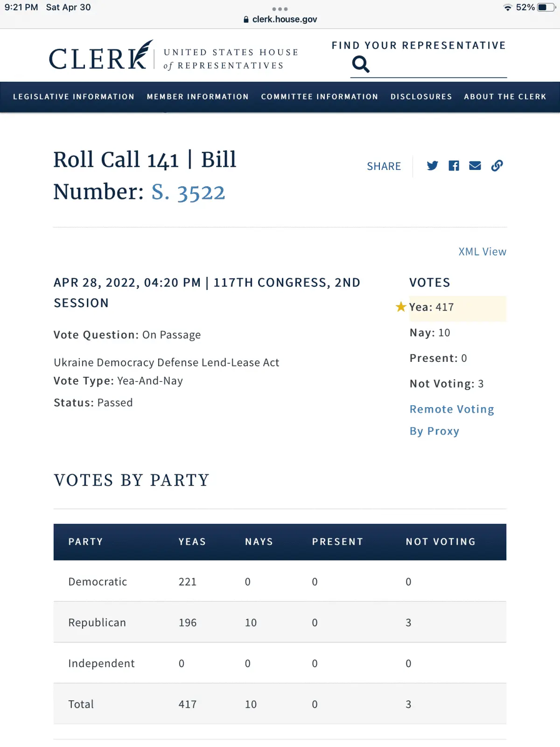Open bill S. 3522 link
560x747 pixels.
click(x=188, y=192)
